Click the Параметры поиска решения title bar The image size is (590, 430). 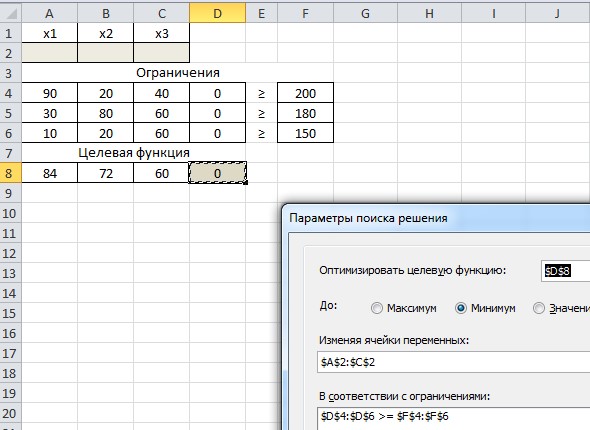(436, 218)
